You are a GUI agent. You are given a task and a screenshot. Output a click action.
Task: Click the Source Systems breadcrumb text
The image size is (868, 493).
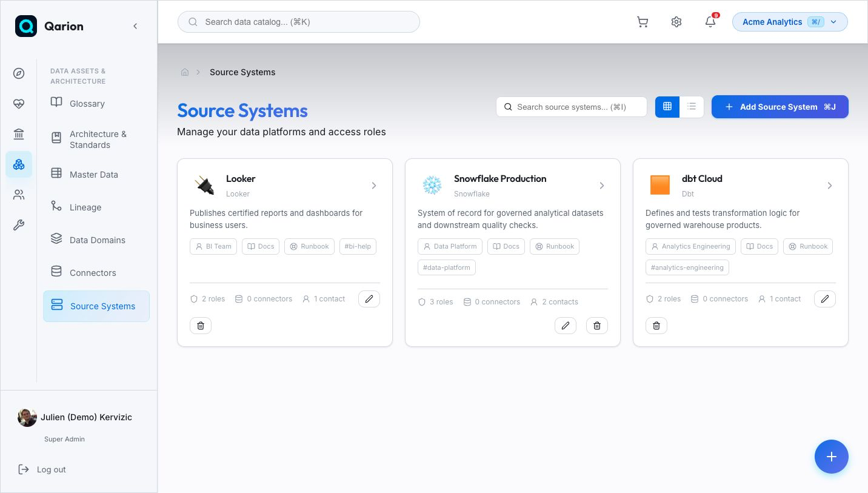tap(242, 72)
